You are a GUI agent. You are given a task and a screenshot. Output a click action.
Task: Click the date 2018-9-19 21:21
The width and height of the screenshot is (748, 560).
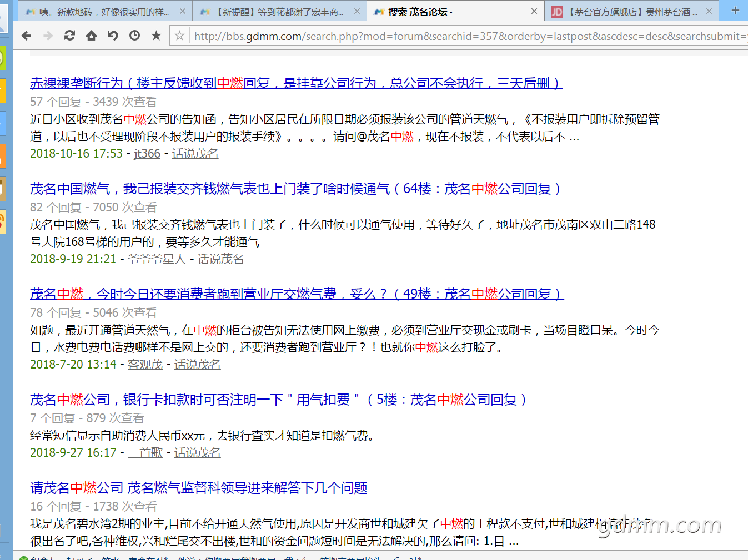[x=73, y=259]
